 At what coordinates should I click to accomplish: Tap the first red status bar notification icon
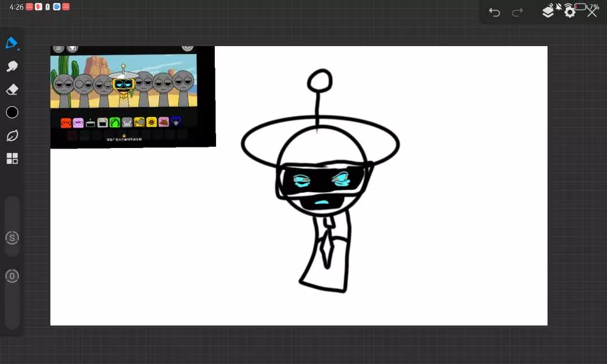click(x=29, y=7)
